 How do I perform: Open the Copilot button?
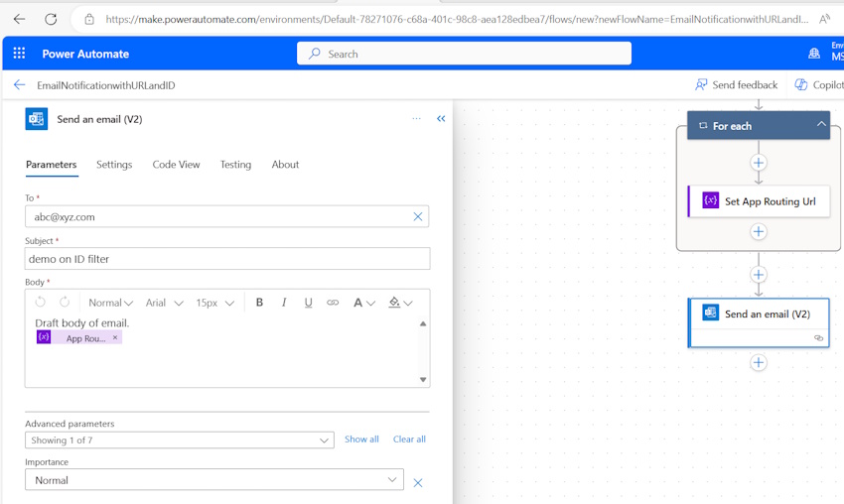(x=819, y=85)
